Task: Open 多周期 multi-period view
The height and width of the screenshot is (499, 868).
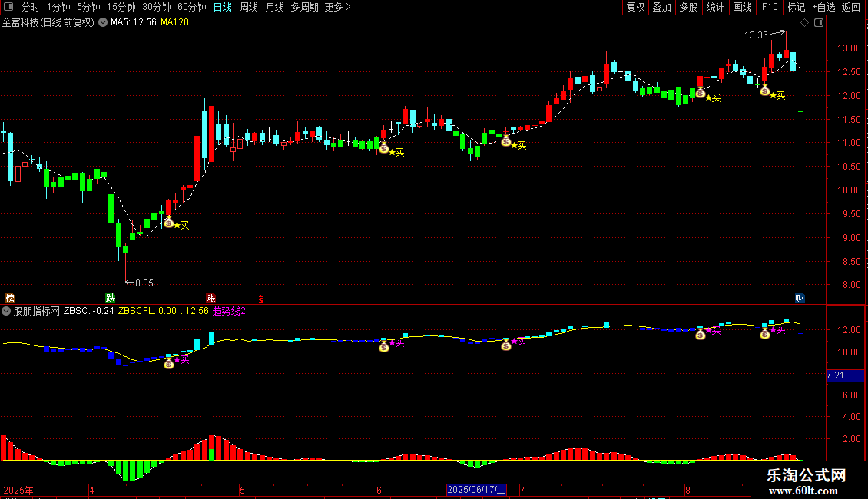Action: [x=304, y=7]
